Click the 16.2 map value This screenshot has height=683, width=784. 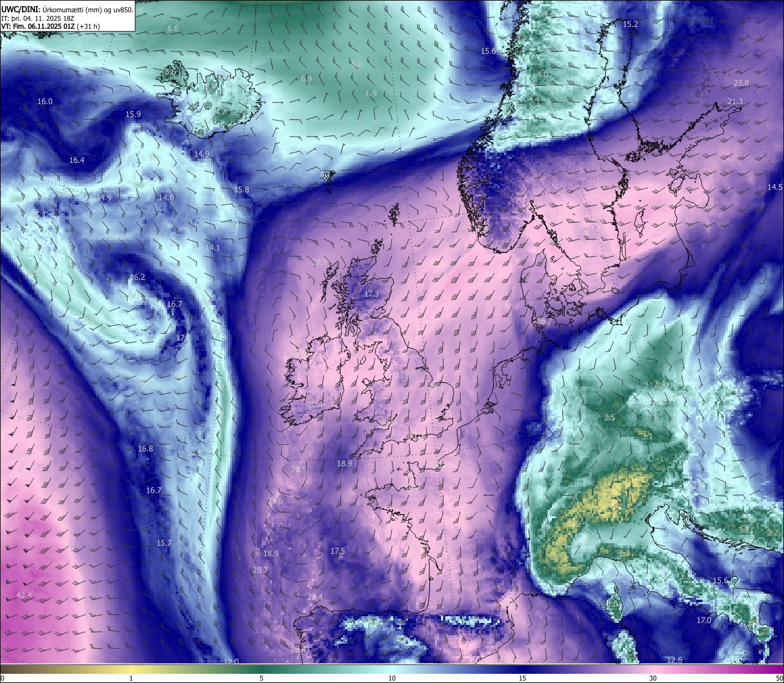click(138, 277)
